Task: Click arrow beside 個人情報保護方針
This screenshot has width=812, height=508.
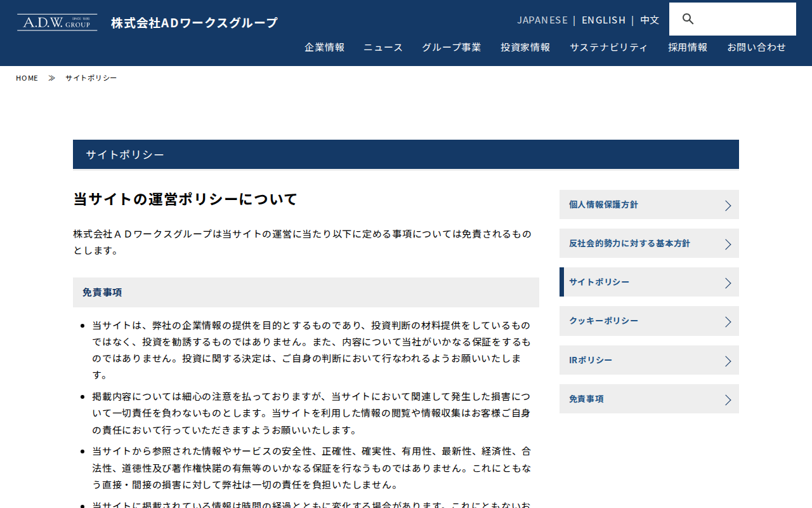Action: click(728, 206)
